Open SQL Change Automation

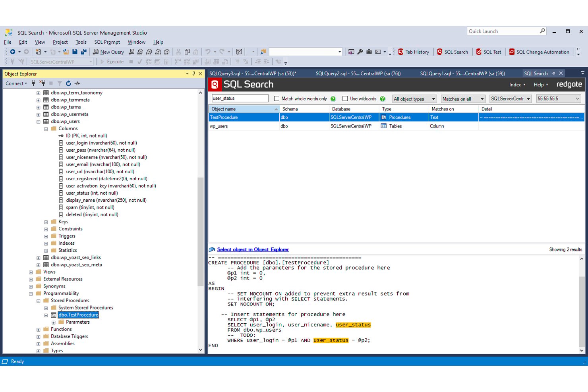539,52
